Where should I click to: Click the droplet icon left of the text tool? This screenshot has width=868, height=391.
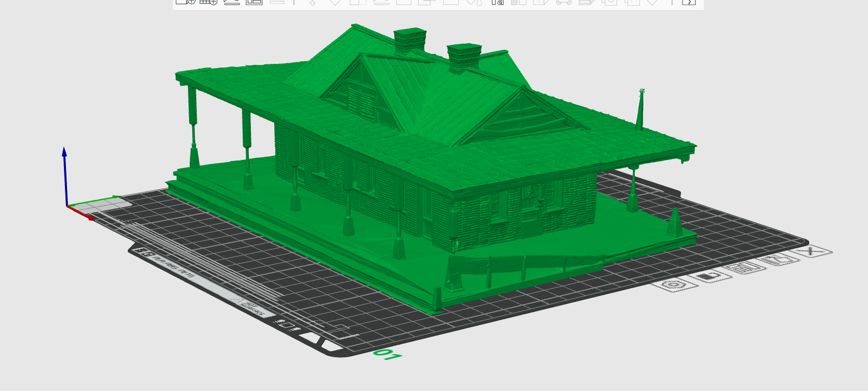click(474, 2)
